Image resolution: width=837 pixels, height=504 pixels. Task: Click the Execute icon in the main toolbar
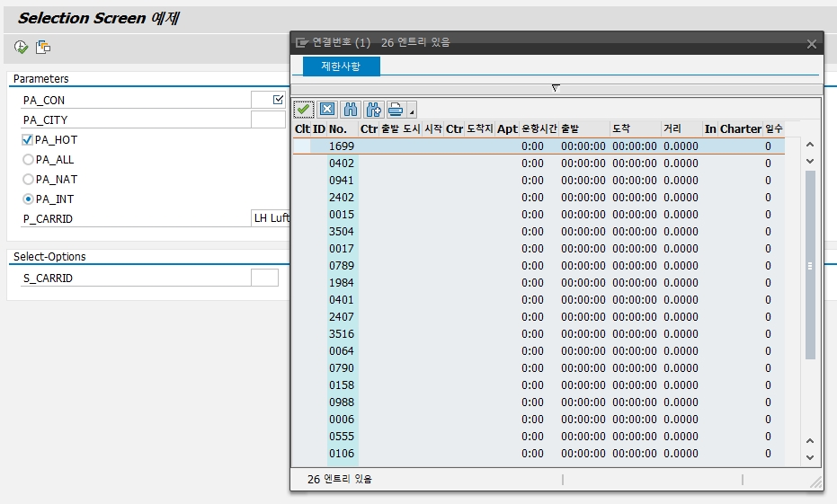tap(21, 47)
